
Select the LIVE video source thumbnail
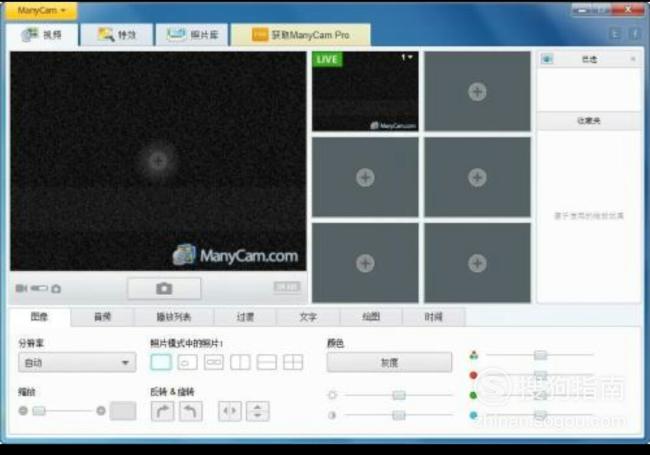click(365, 91)
